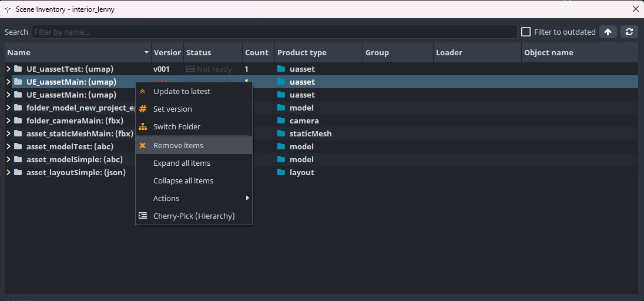Viewport: 644px width, 301px height.
Task: Select Remove items in context menu
Action: [x=194, y=146]
